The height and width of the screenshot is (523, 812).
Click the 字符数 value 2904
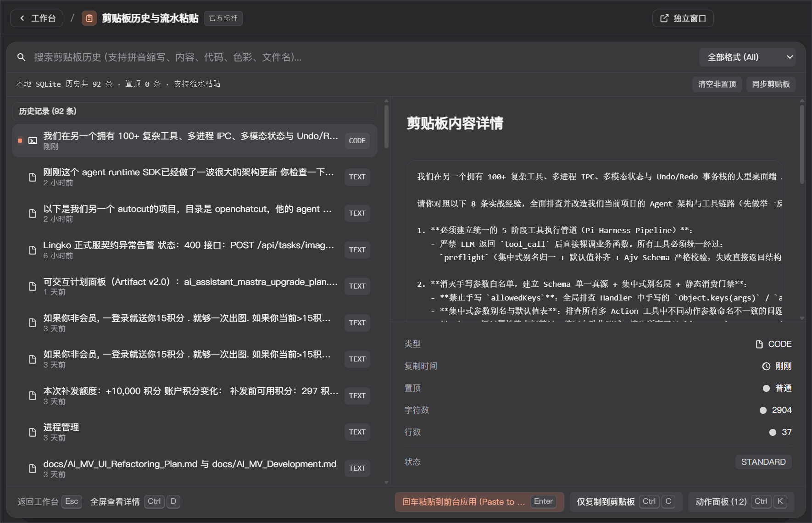point(782,410)
